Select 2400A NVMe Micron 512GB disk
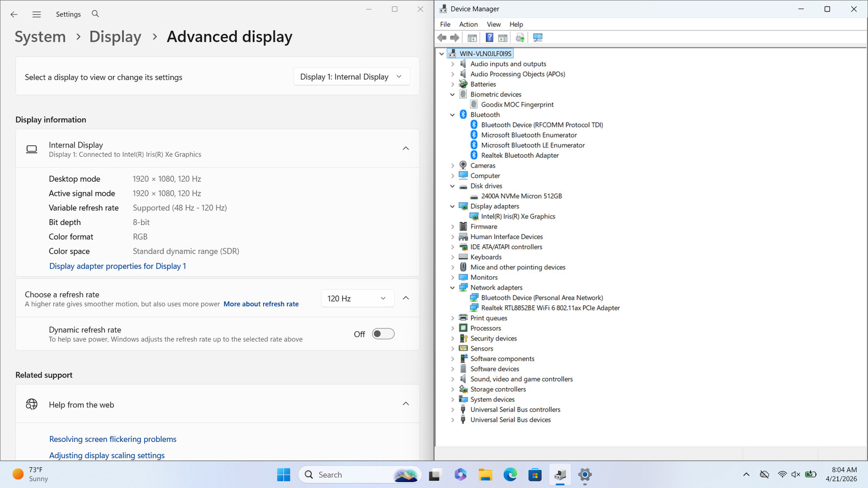Screen dimensions: 868x488 point(521,196)
